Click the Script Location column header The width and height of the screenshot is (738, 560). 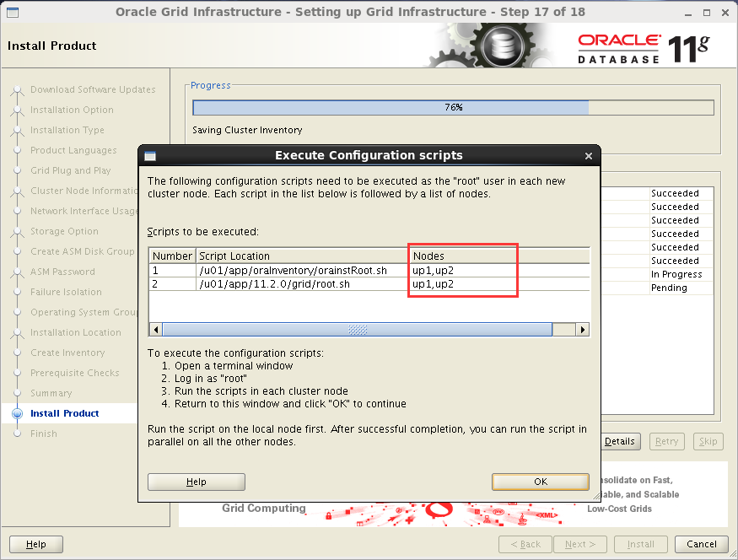tap(302, 256)
